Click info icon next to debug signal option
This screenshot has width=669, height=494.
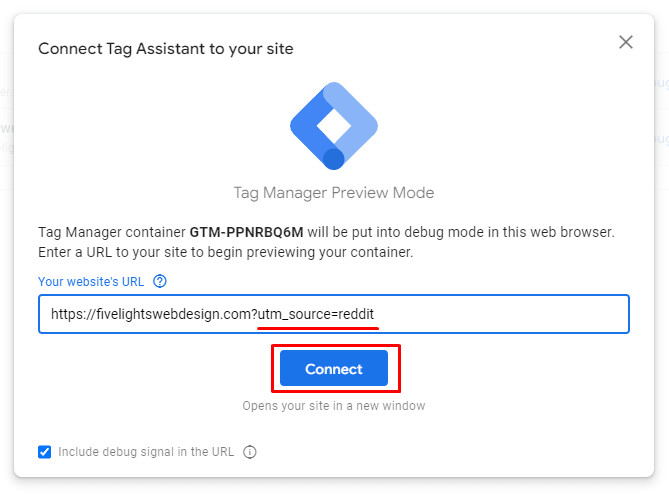coord(250,452)
